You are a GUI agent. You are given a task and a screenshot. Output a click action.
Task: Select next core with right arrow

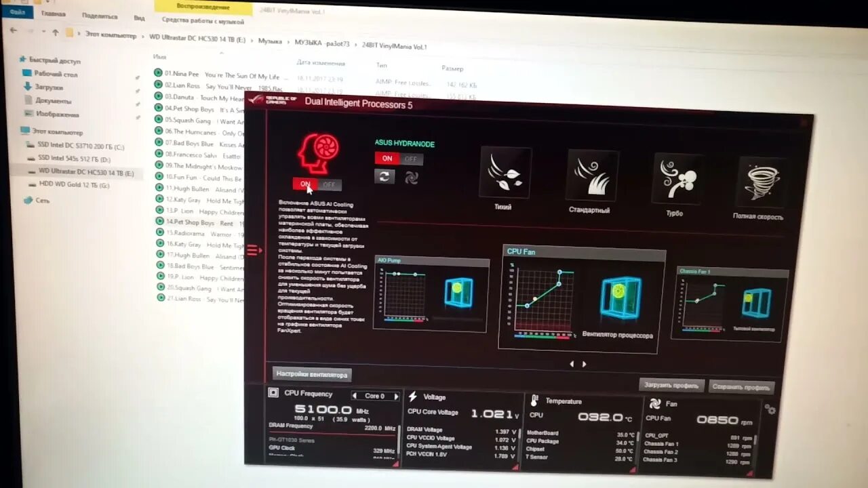coord(396,396)
